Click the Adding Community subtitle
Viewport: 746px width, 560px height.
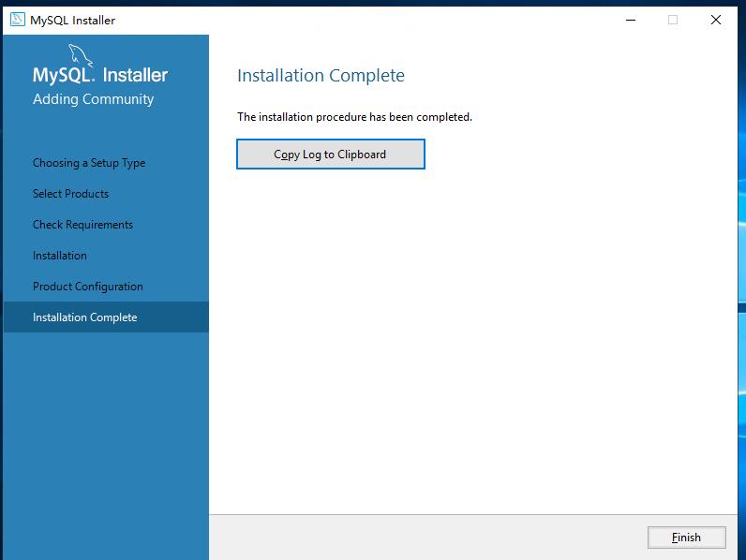click(94, 99)
